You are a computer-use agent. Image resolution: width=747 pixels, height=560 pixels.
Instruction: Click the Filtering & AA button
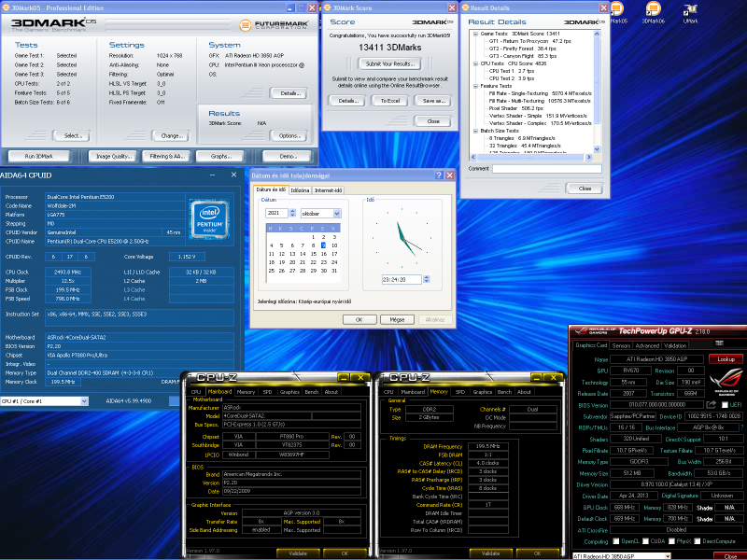(x=167, y=156)
